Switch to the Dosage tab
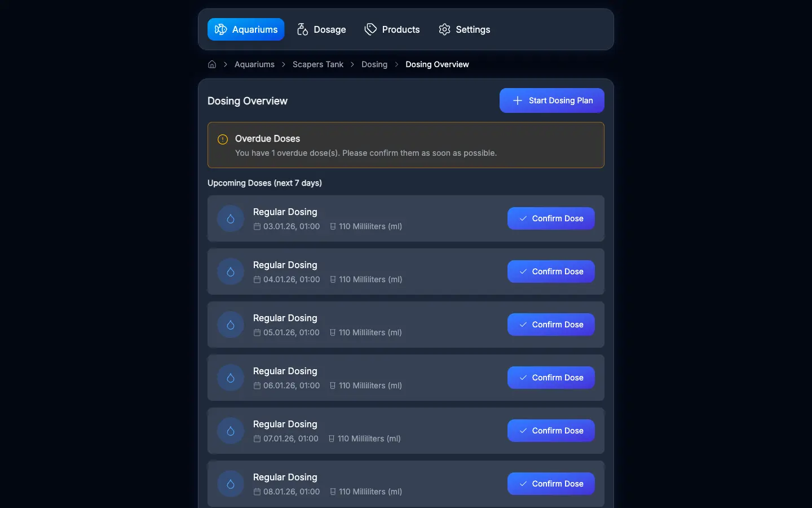This screenshot has width=812, height=508. click(321, 29)
